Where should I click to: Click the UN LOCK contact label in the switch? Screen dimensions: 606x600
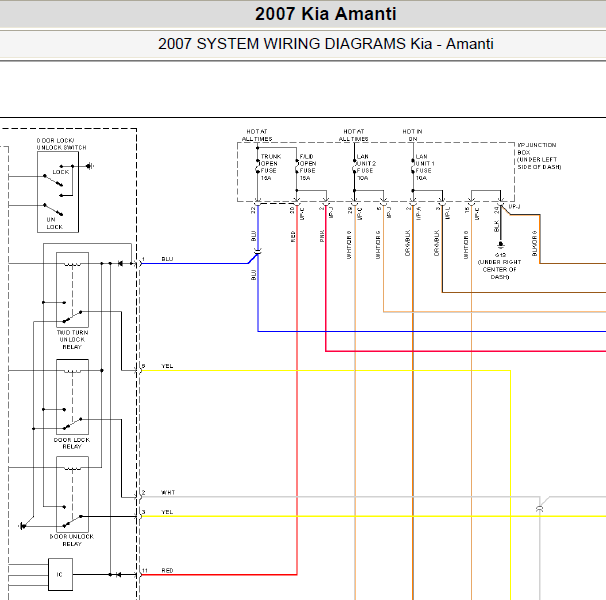[54, 223]
